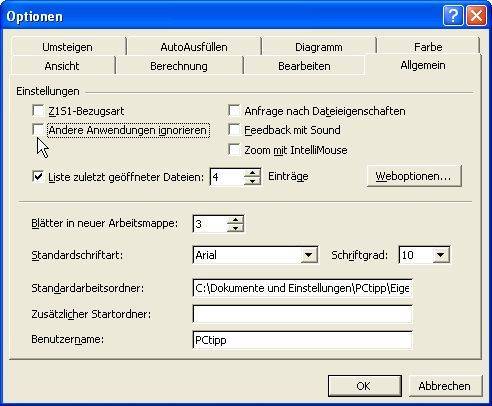
Task: Check Andere Anwendungen ignorieren option
Action: [x=38, y=129]
